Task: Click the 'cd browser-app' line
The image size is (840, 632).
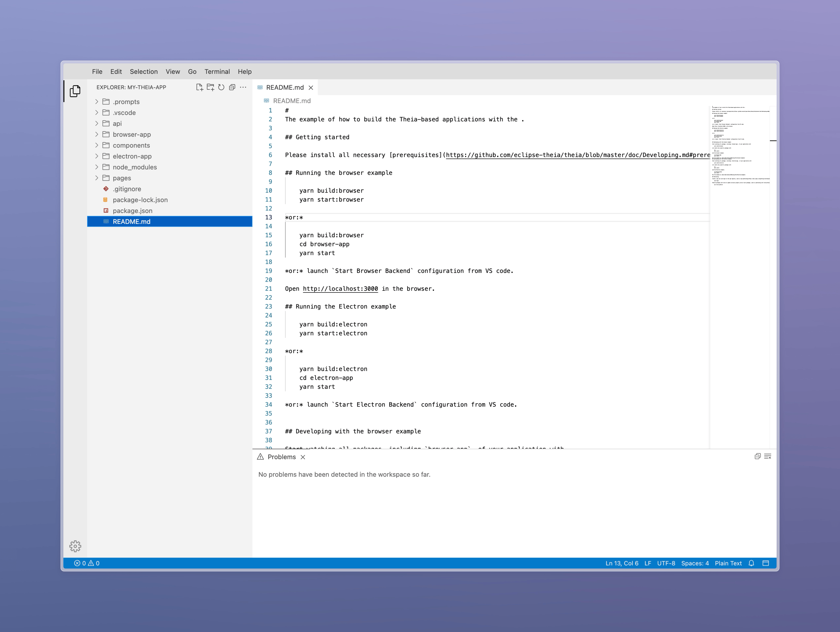Action: 324,244
